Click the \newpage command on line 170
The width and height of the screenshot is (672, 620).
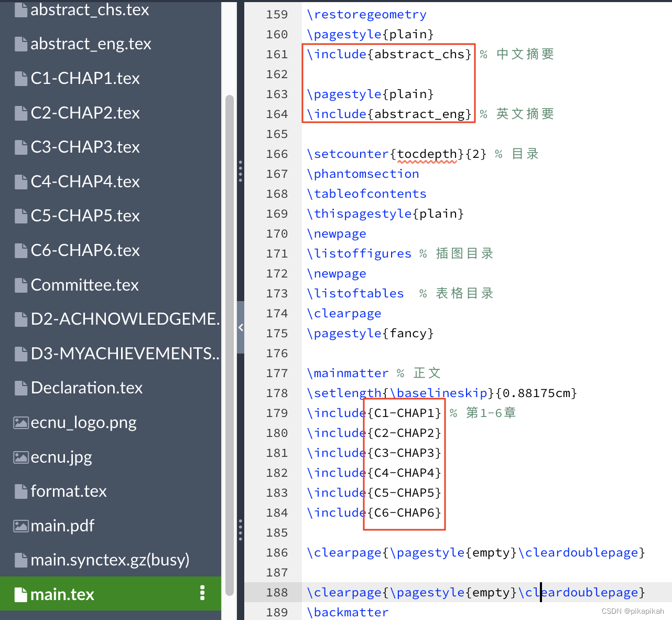click(337, 234)
